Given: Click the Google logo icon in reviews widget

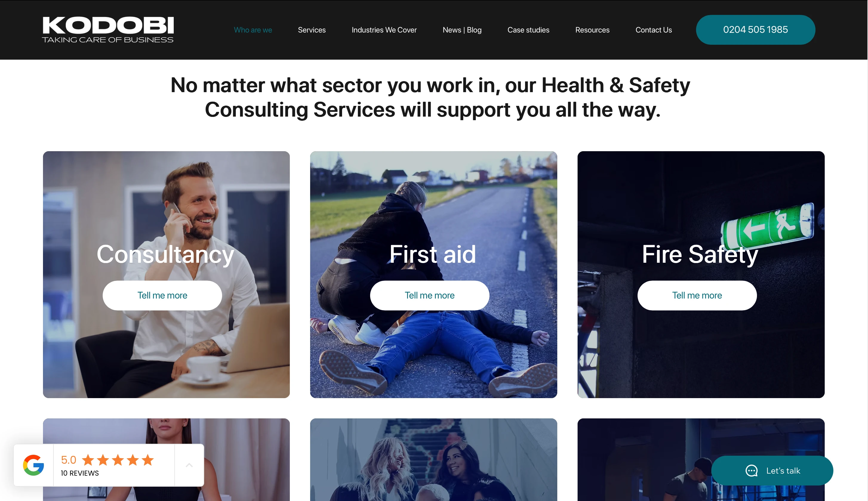Looking at the screenshot, I should point(33,465).
